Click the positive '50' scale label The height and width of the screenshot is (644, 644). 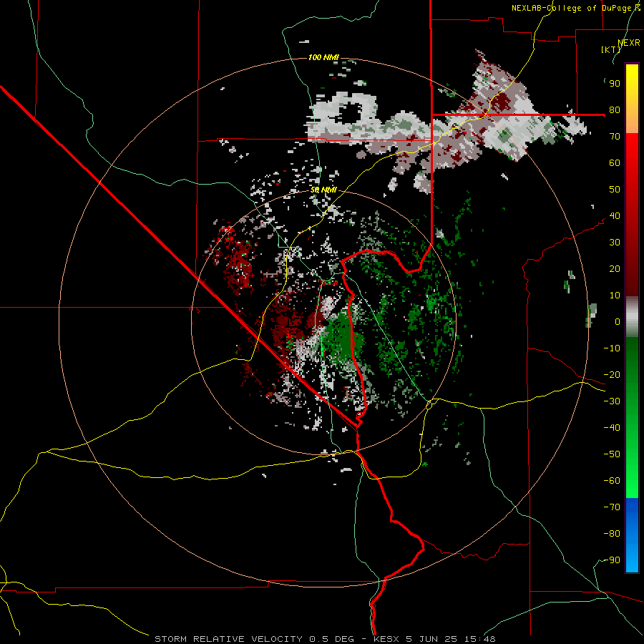click(x=615, y=190)
